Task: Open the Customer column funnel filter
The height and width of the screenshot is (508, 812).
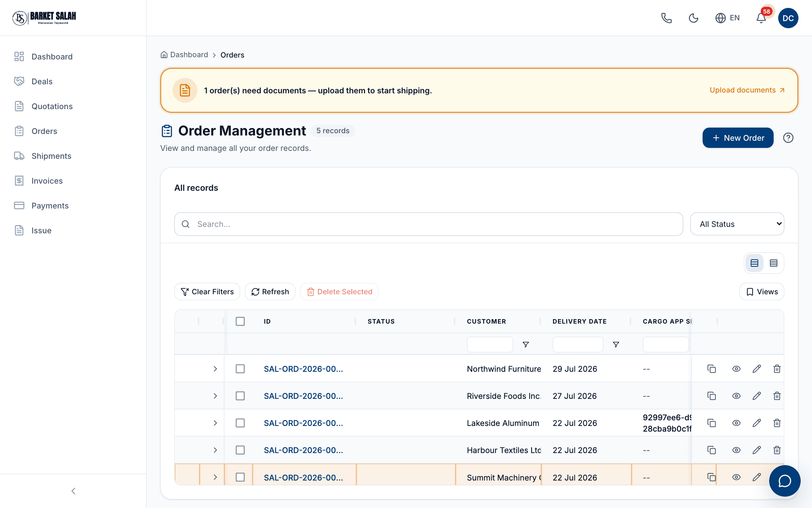Action: tap(526, 344)
